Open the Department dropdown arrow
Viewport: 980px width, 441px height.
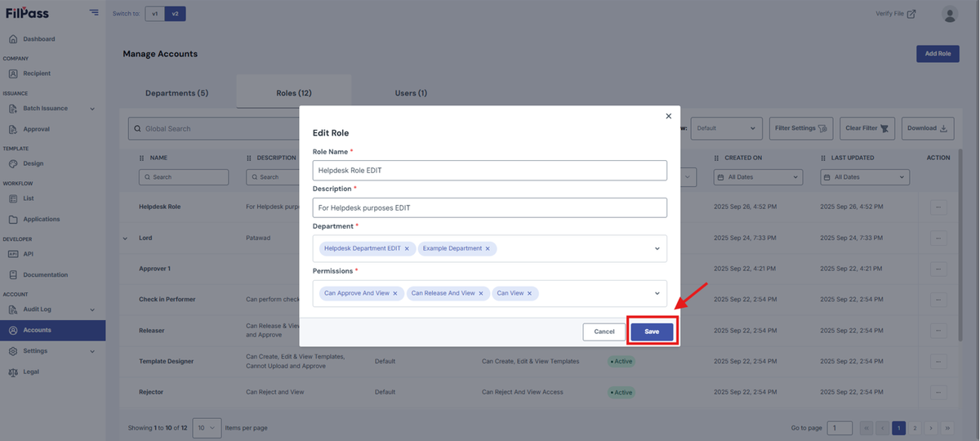657,248
